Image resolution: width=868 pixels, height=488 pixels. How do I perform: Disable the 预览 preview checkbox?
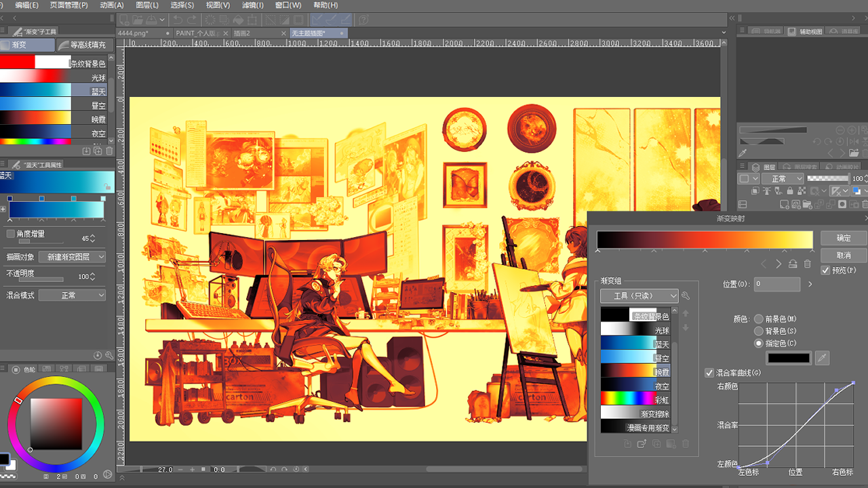coord(825,270)
